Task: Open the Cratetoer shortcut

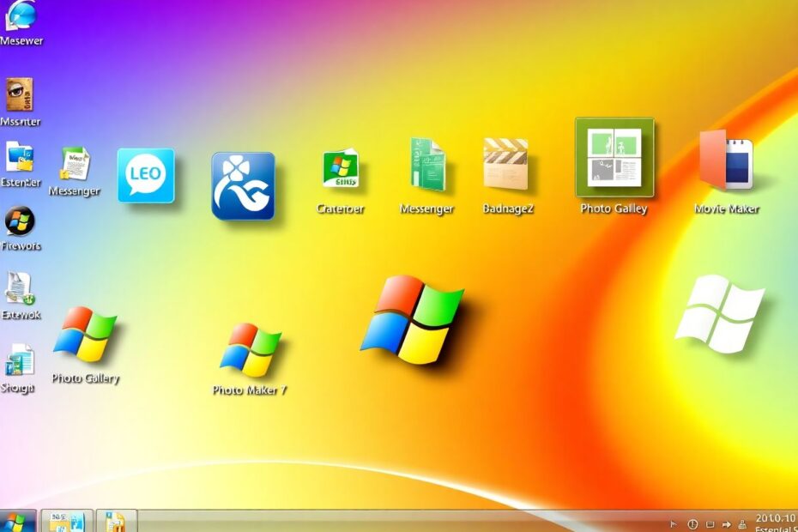Action: click(341, 168)
